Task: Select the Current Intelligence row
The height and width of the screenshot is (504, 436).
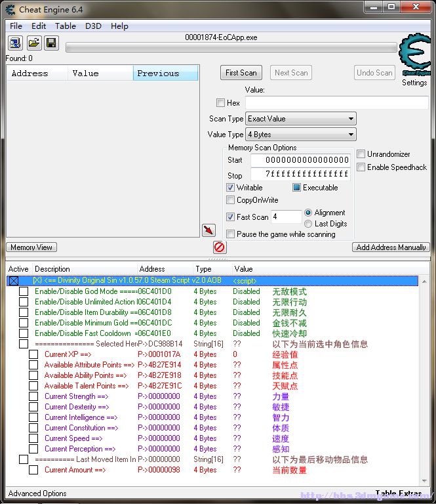Action: (x=212, y=417)
